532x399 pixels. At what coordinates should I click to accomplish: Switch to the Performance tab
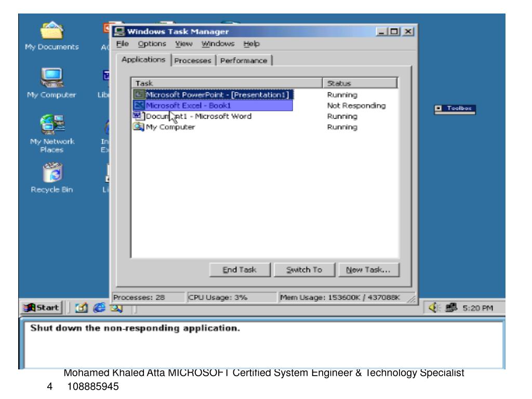[244, 61]
